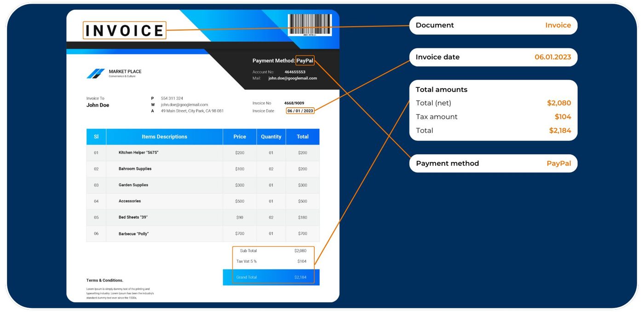Click the $180 total for Bed Sheets
The image size is (644, 312).
pos(303,217)
